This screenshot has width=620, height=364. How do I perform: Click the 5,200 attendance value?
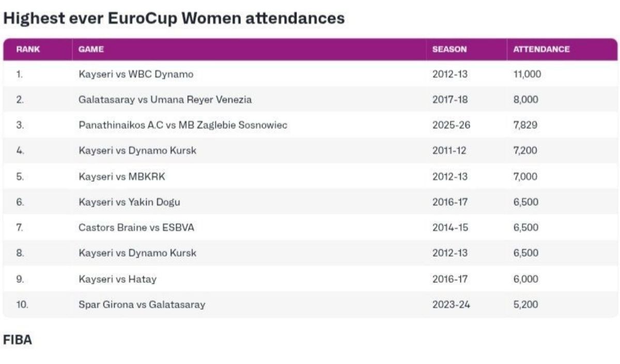coord(525,305)
